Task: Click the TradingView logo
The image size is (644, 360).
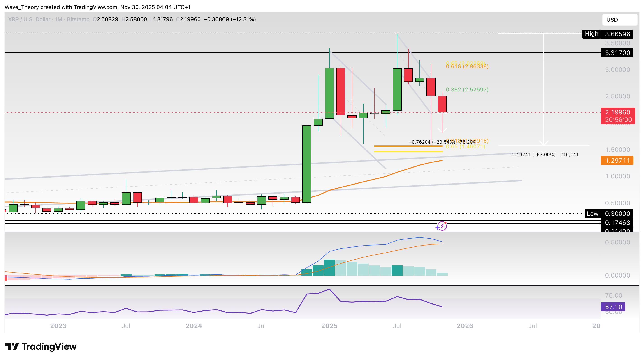Action: pyautogui.click(x=41, y=346)
